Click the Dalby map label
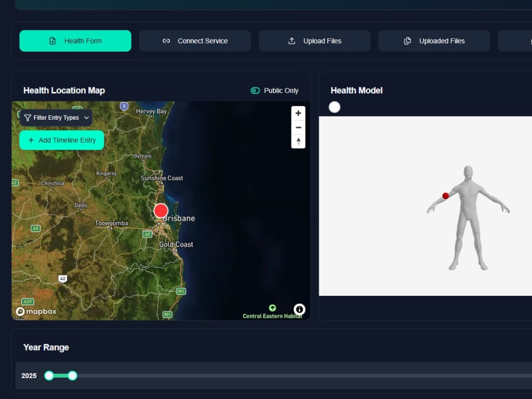 pyautogui.click(x=81, y=205)
